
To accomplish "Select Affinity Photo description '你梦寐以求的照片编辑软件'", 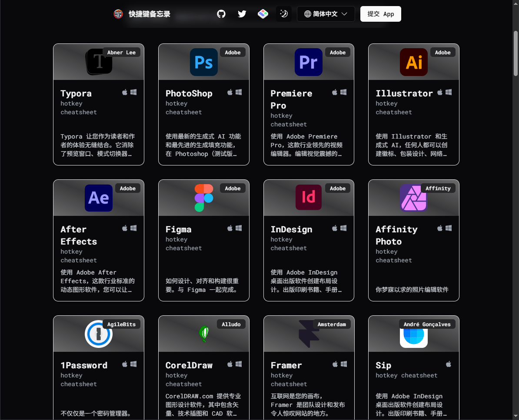I will tap(412, 290).
